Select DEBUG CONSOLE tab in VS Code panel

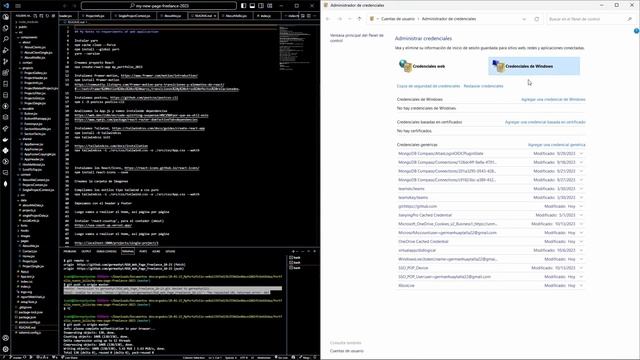pyautogui.click(x=106, y=251)
